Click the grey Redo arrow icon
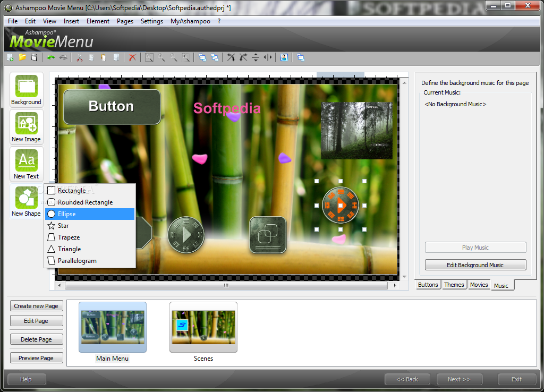Image resolution: width=544 pixels, height=392 pixels. point(63,57)
